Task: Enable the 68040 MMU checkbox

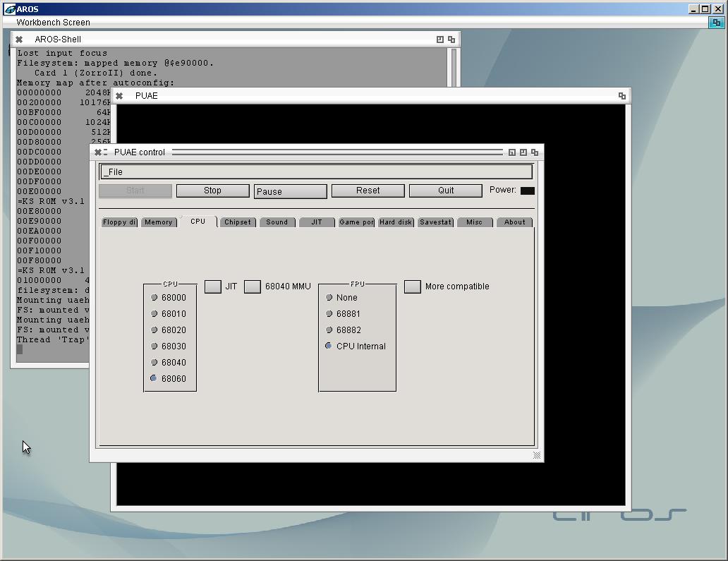Action: (252, 286)
